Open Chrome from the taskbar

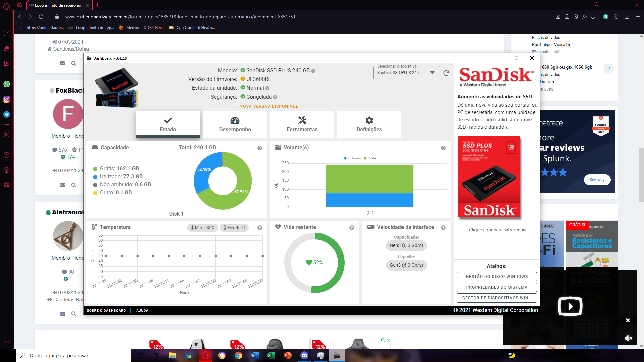[x=238, y=355]
